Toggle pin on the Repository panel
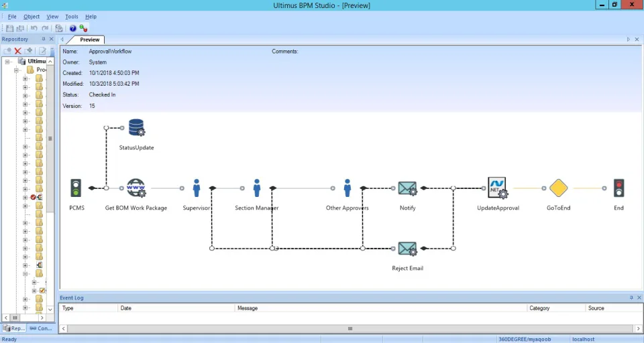Screen dimensions: 644x343 pos(43,39)
